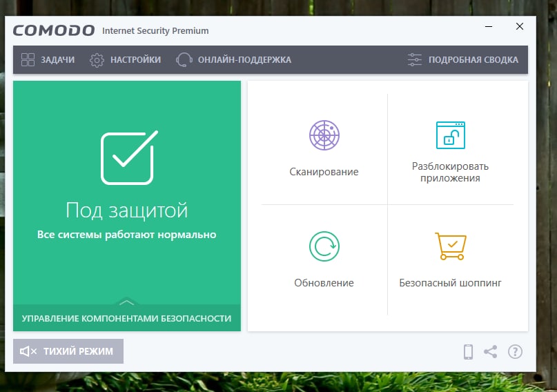Click УПРАВЛЕНИЕ КОМПОНЕНТАМИ БЕЗОПАСНОСТИ bar
This screenshot has width=557, height=392.
tap(127, 318)
